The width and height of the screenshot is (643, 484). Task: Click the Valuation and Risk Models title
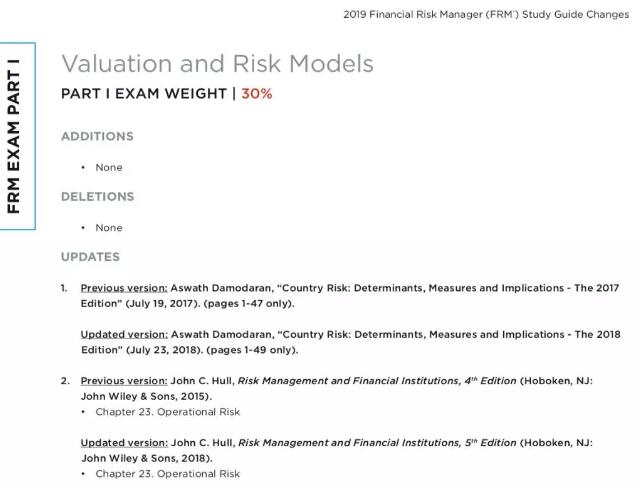point(217,64)
